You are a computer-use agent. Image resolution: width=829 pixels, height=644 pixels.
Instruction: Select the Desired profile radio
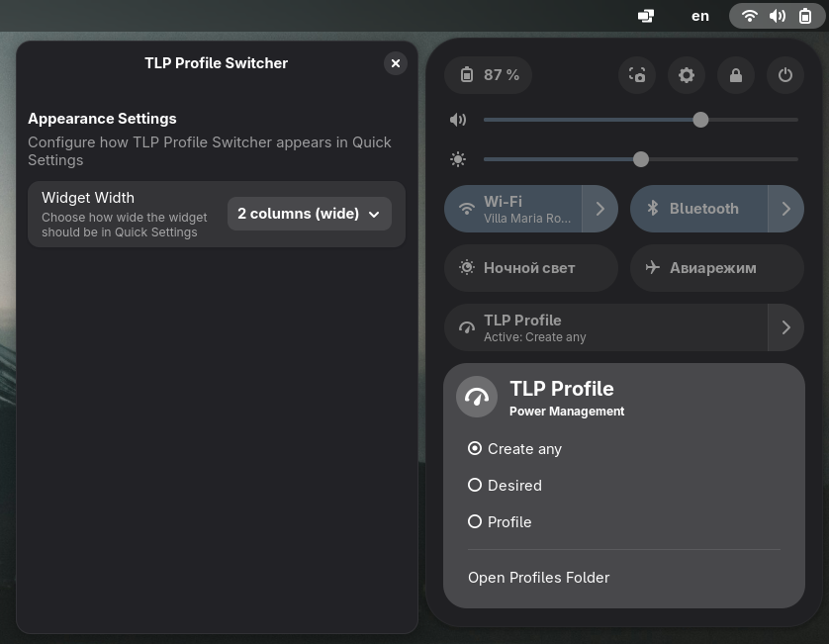[474, 485]
